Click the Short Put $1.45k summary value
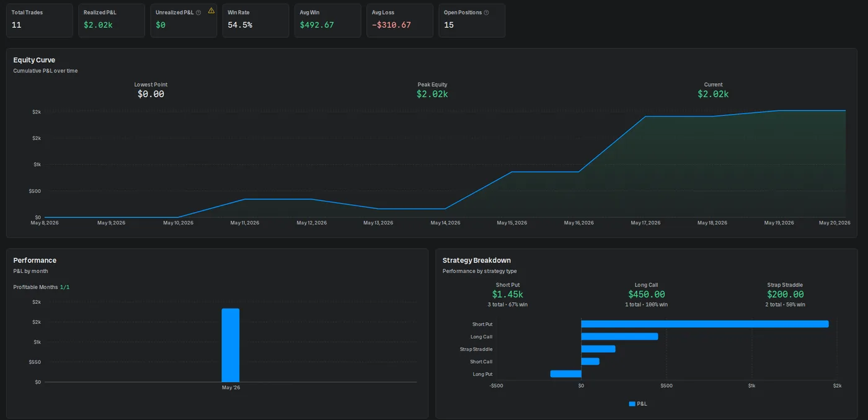The width and height of the screenshot is (868, 420). point(508,295)
